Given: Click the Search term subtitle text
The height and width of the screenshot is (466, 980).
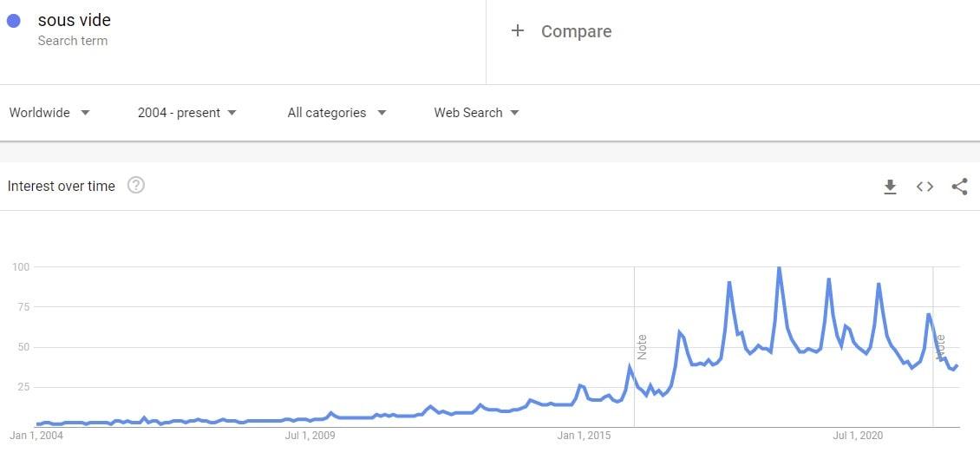Looking at the screenshot, I should (x=73, y=41).
